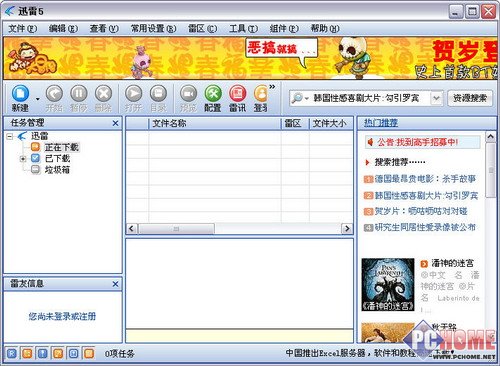Image resolution: width=500 pixels, height=366 pixels.
Task: Select the 迅雷 root tree item
Action: 40,136
